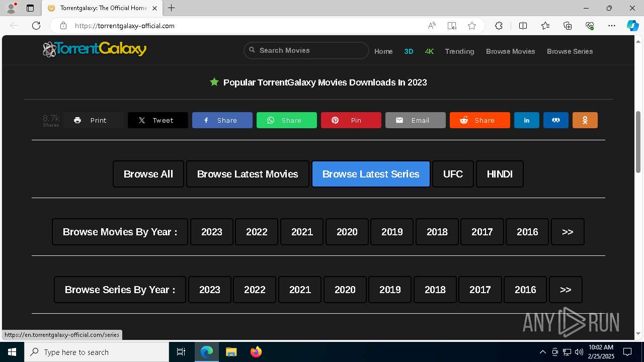Share on WhatsApp button

point(287,120)
